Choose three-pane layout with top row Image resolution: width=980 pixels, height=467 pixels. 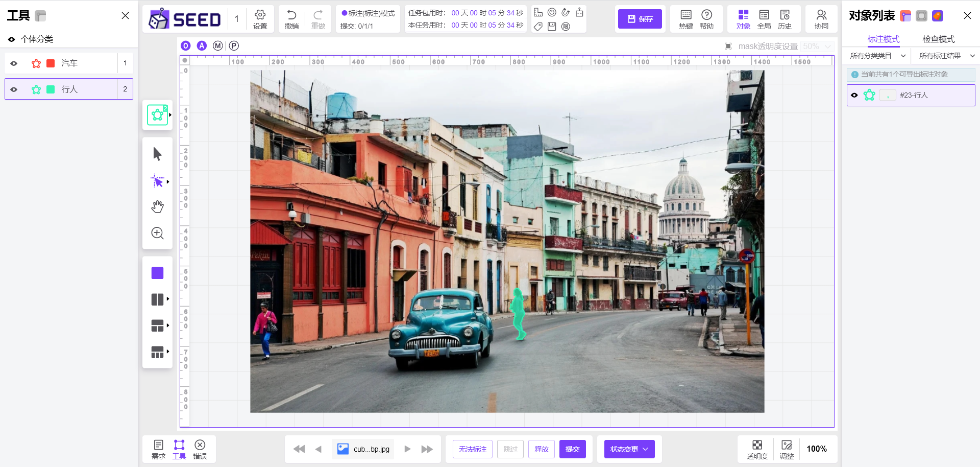[157, 325]
